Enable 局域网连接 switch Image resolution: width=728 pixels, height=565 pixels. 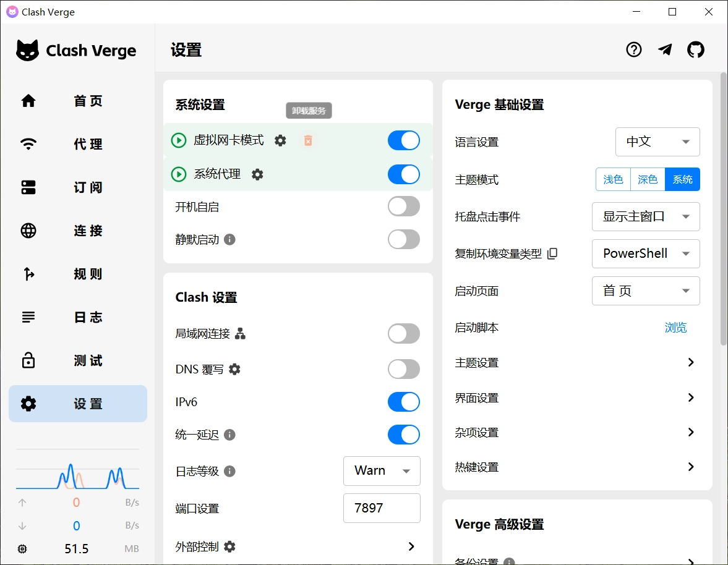click(403, 334)
